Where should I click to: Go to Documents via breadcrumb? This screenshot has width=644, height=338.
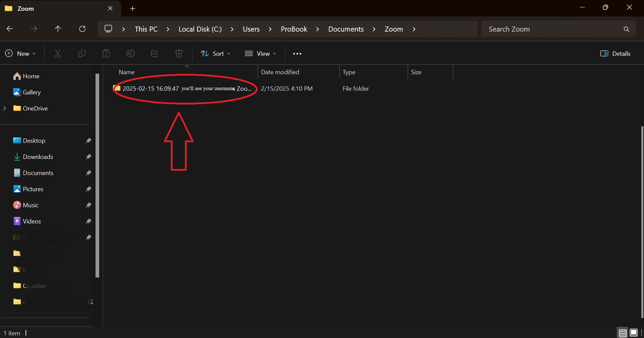pyautogui.click(x=346, y=29)
